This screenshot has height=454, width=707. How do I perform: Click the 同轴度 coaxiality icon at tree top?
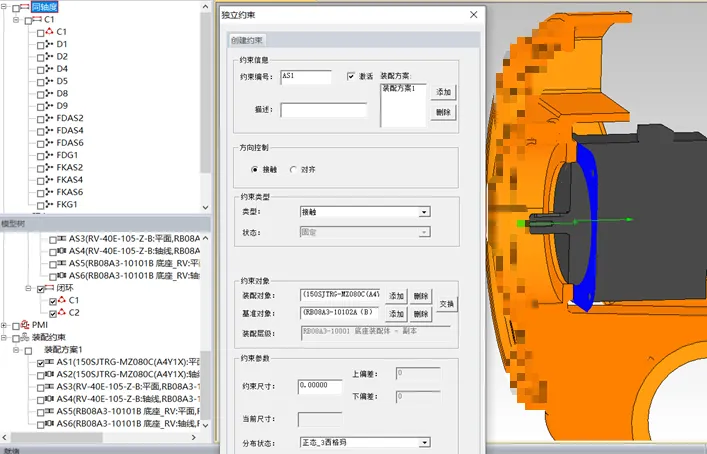point(22,7)
